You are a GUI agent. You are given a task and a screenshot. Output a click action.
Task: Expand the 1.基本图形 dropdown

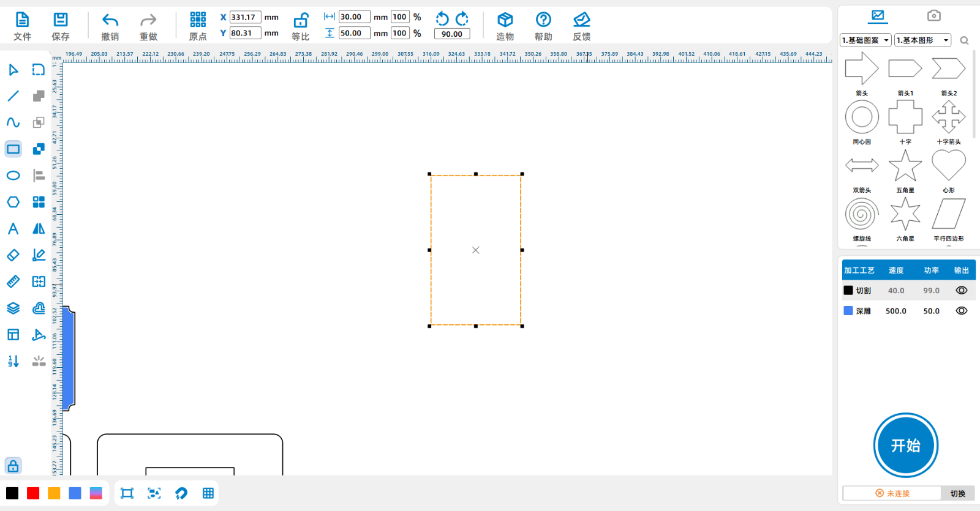coord(922,40)
